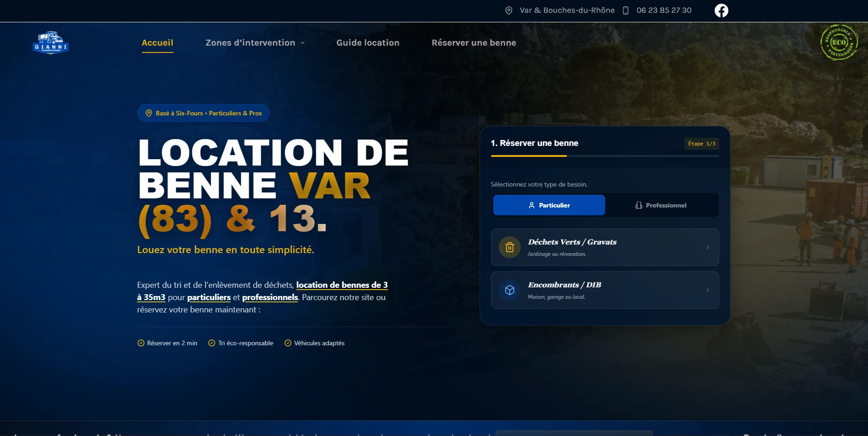Open the Accueil menu item
This screenshot has width=868, height=436.
(157, 42)
